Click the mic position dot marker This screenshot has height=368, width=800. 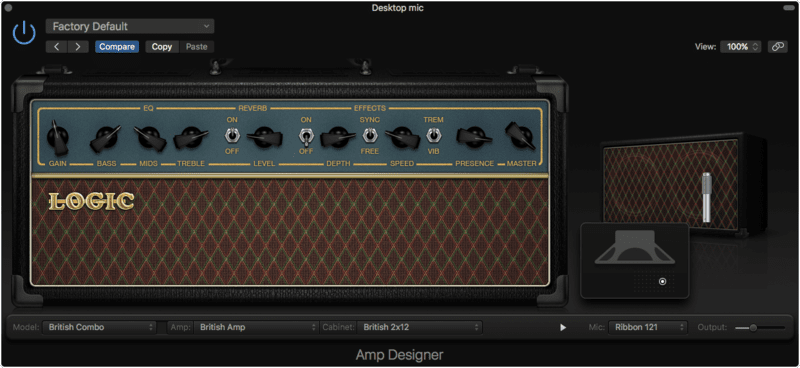[662, 281]
